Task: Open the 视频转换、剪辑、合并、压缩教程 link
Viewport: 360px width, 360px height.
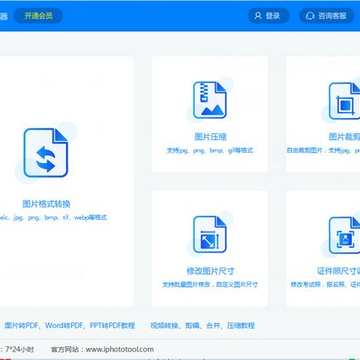Action: (203, 325)
